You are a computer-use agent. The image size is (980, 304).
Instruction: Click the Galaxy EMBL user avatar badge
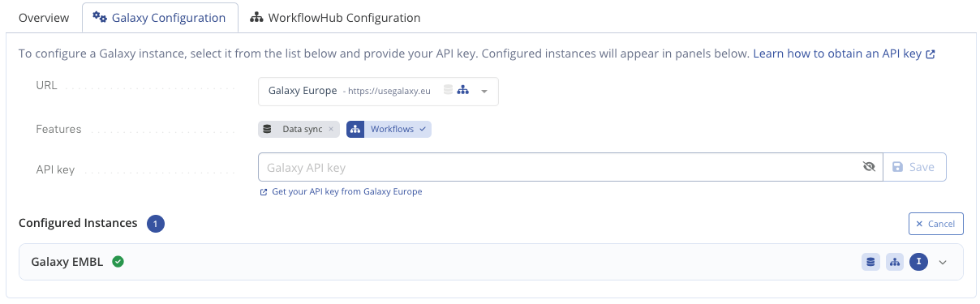click(x=918, y=262)
